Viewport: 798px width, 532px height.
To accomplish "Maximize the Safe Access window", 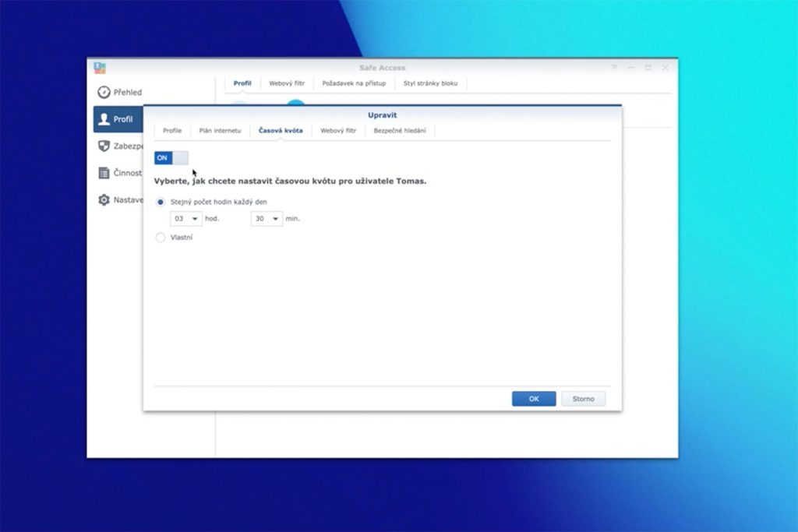I will [648, 67].
